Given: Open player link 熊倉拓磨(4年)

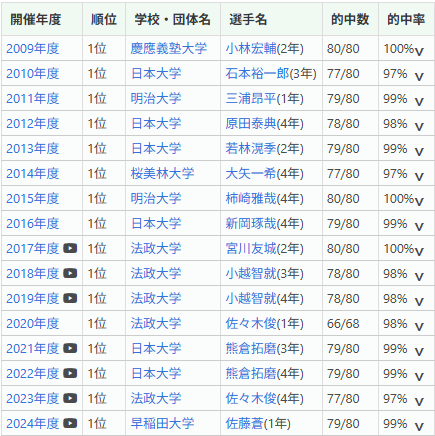Looking at the screenshot, I should coord(264,374).
